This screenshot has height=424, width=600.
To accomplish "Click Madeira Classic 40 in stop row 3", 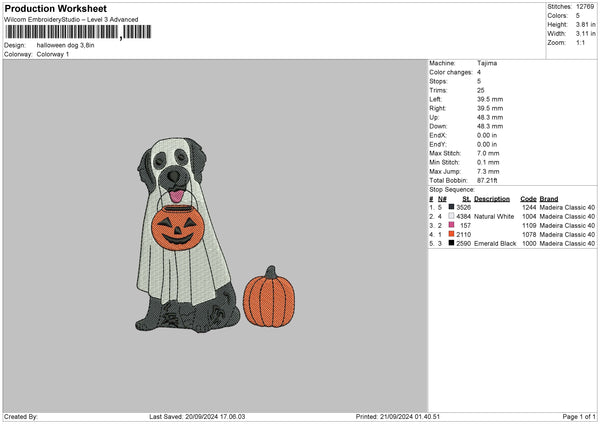I will point(567,225).
